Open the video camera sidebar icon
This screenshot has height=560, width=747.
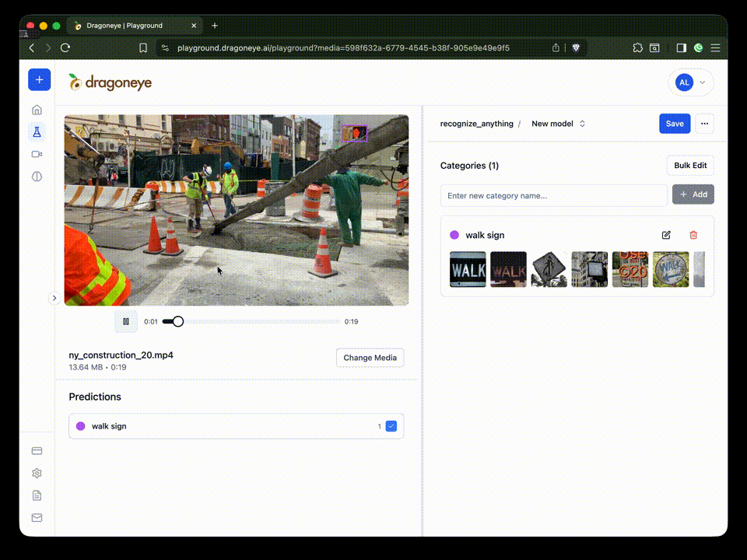(37, 154)
